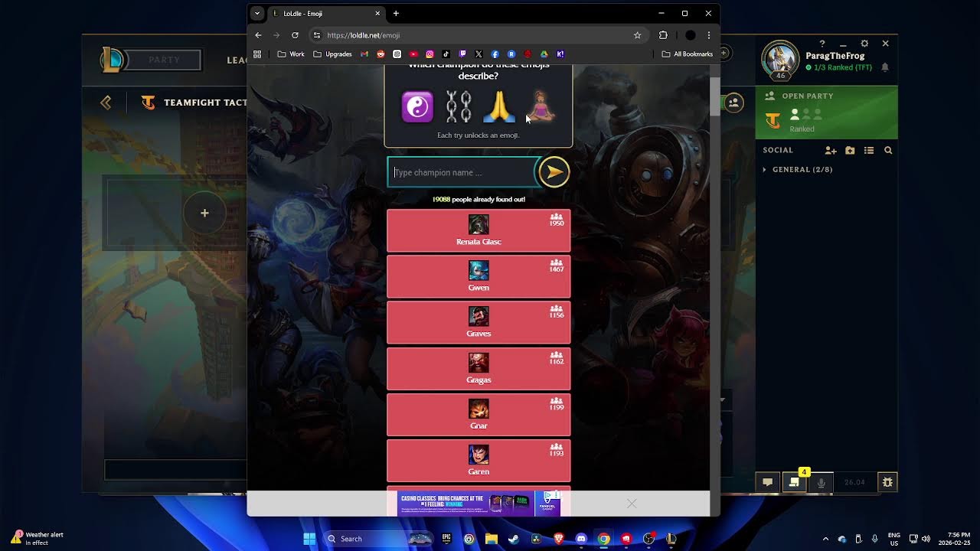Select the meditating person emoji clue
The width and height of the screenshot is (980, 551).
(541, 107)
